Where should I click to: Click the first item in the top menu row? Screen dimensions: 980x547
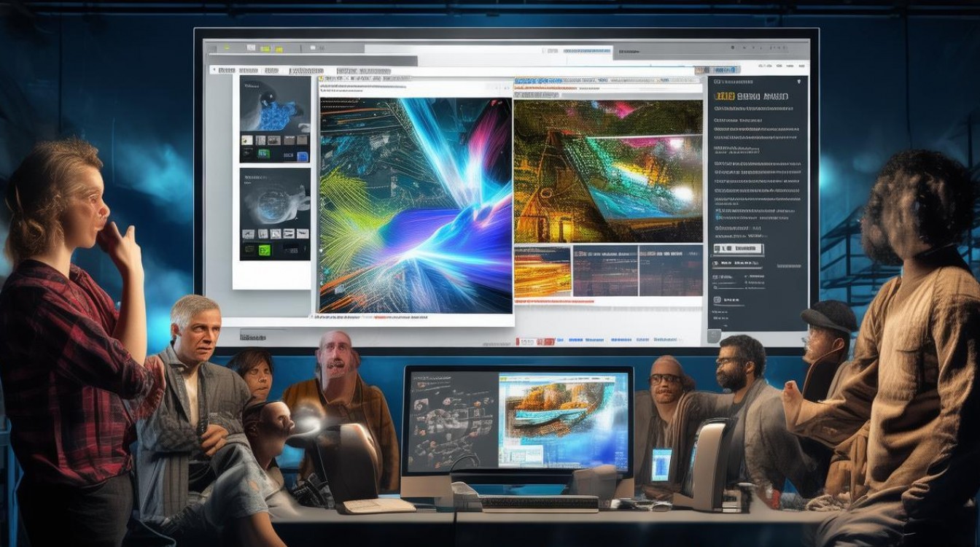226,71
